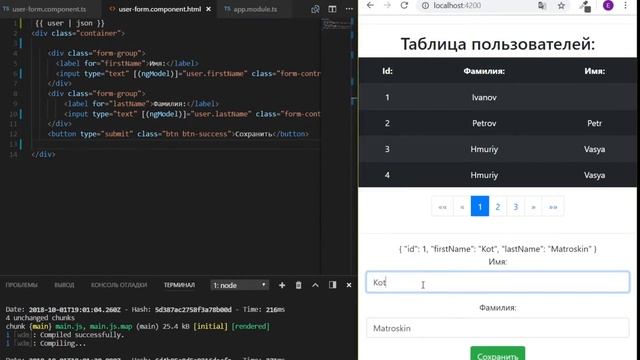
Task: Open the ВЫВОД panel tab
Action: point(64,285)
